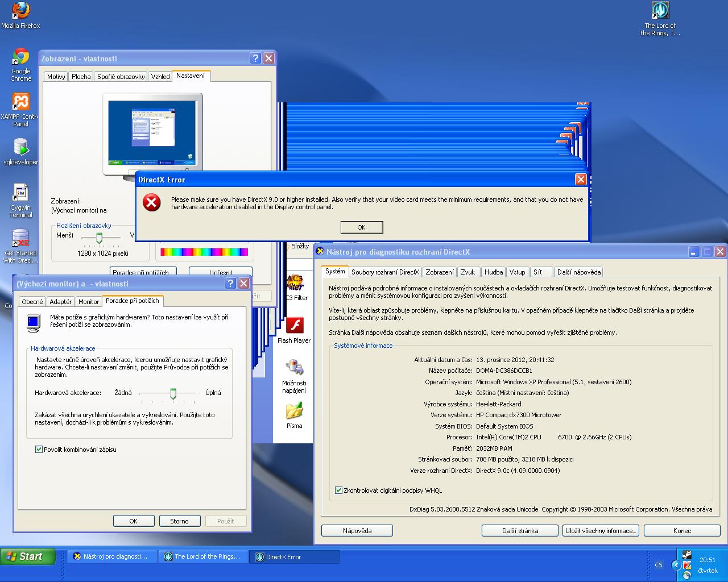Open the Mozilla Firefox desktop icon
The image size is (728, 582).
click(x=21, y=15)
